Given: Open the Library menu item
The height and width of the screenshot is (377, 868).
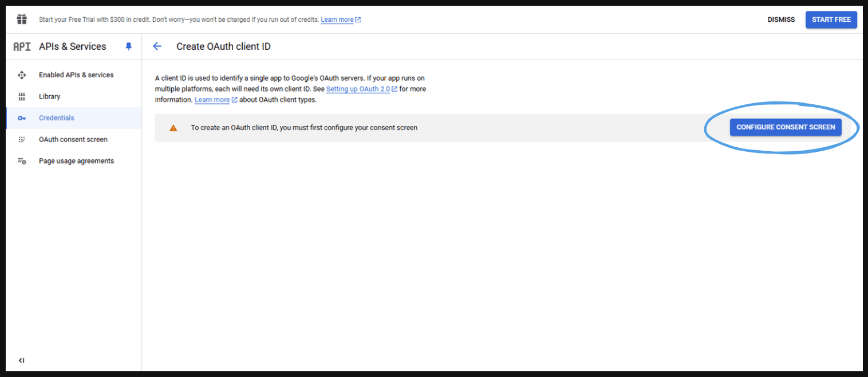Looking at the screenshot, I should pos(74,96).
